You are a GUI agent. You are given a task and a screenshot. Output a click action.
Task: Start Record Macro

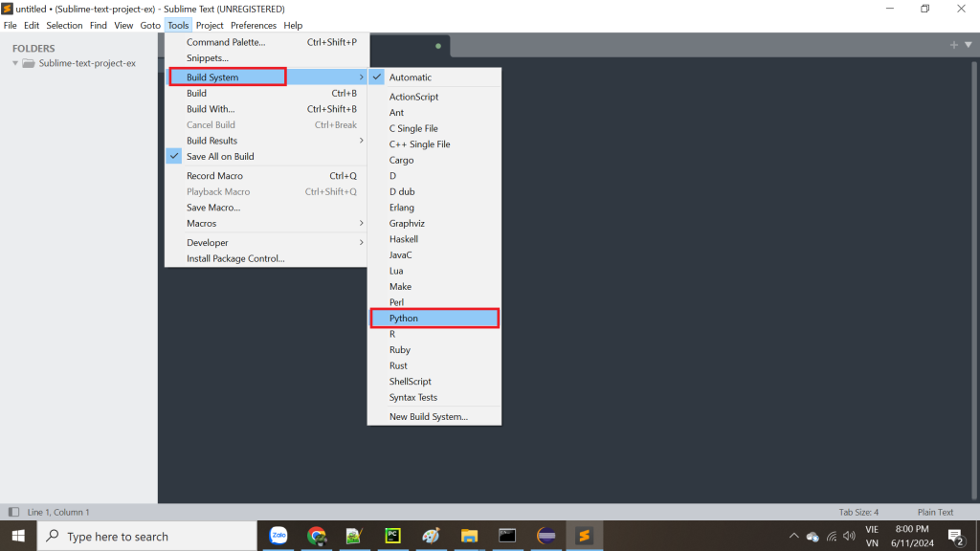coord(267,176)
